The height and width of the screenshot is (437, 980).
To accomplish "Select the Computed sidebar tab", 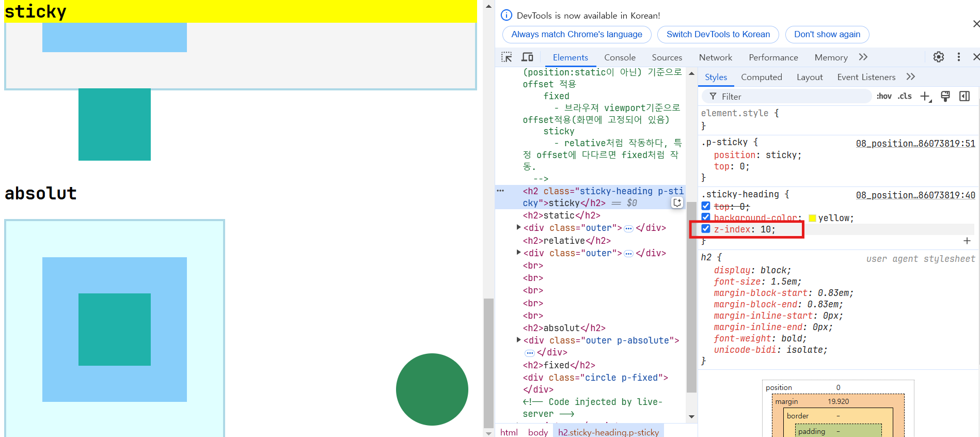I will 761,77.
